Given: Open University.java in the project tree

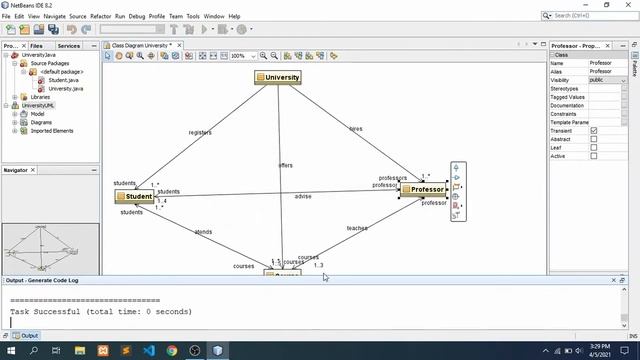Looking at the screenshot, I should pyautogui.click(x=66, y=89).
